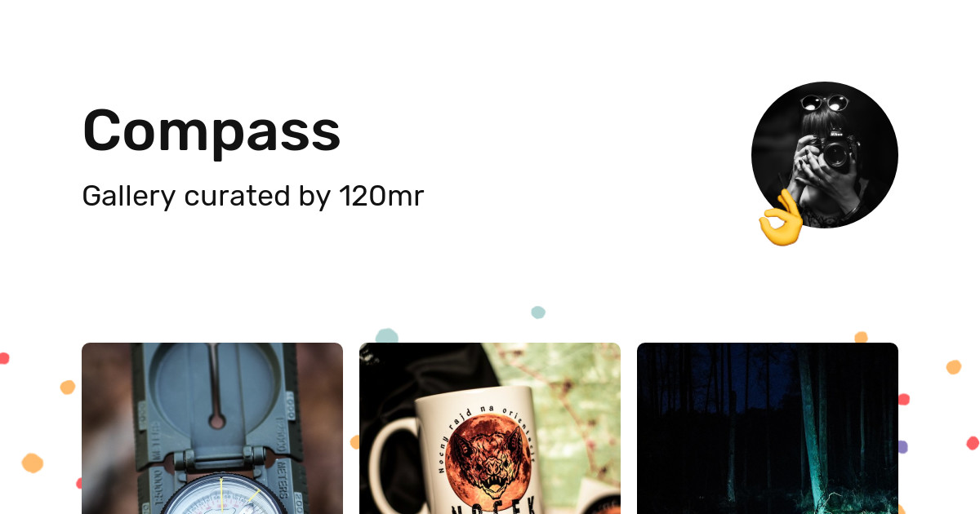980x514 pixels.
Task: Click the large orange dot at the bottom left
Action: (x=32, y=463)
